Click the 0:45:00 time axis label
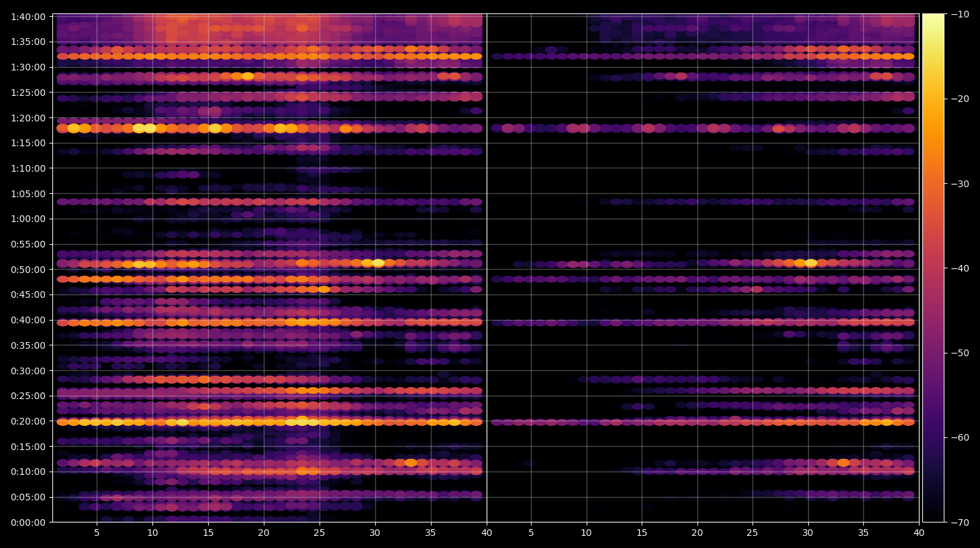The width and height of the screenshot is (980, 548). (x=28, y=294)
